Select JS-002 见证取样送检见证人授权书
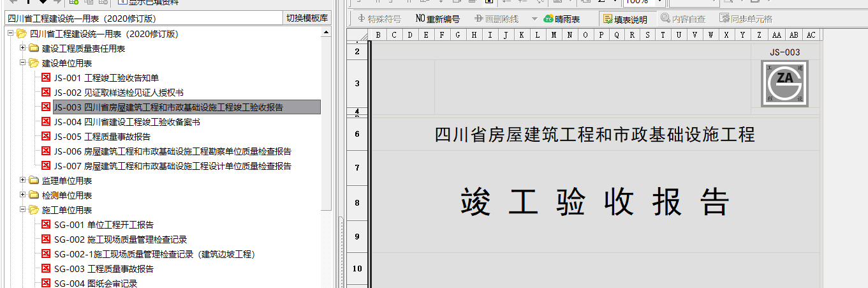The height and width of the screenshot is (288, 868). click(119, 93)
